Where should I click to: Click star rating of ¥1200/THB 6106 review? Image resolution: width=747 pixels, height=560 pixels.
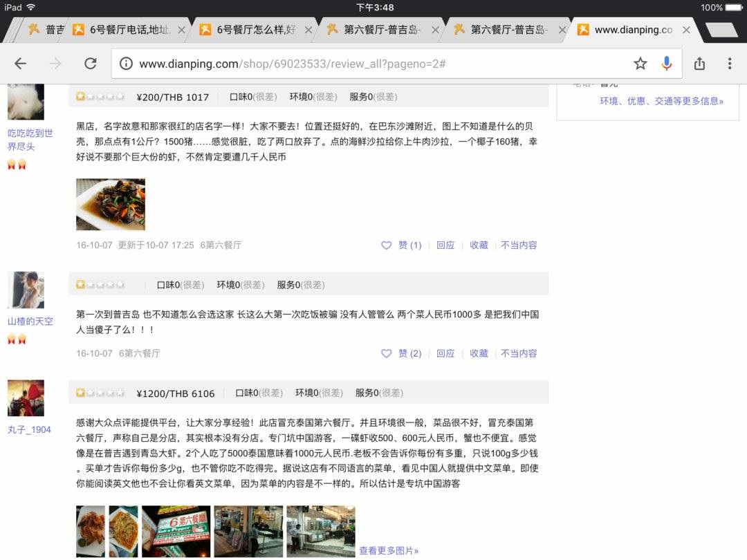(100, 393)
